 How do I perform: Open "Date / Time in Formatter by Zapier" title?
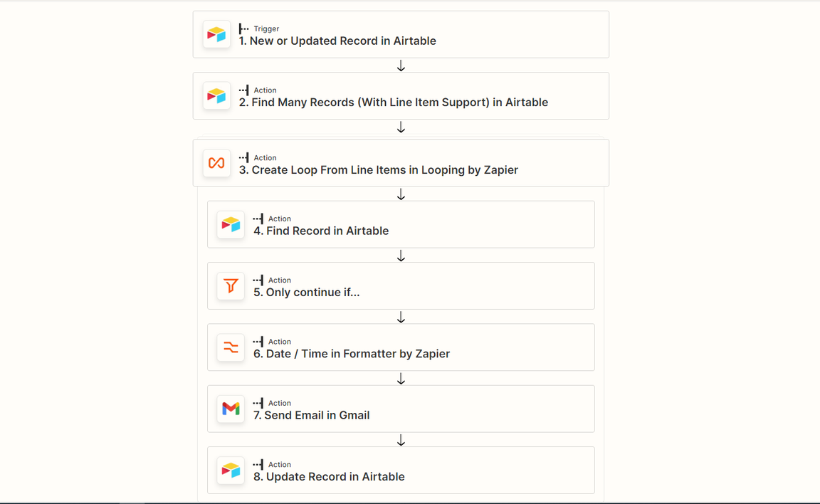point(352,354)
